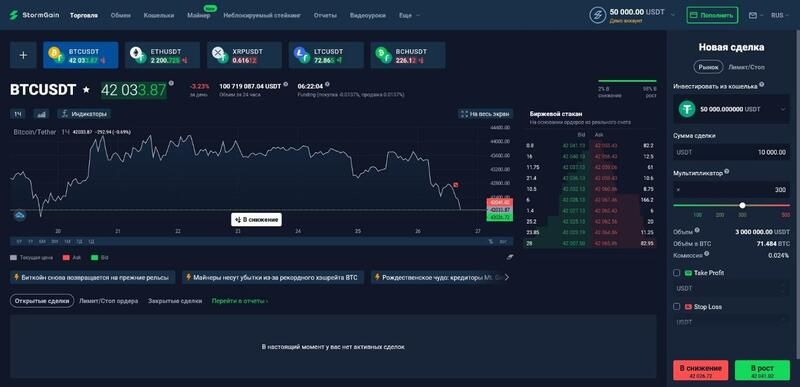Switch to Лимит/Стоп ордера tab
The image size is (800, 387).
pyautogui.click(x=109, y=301)
